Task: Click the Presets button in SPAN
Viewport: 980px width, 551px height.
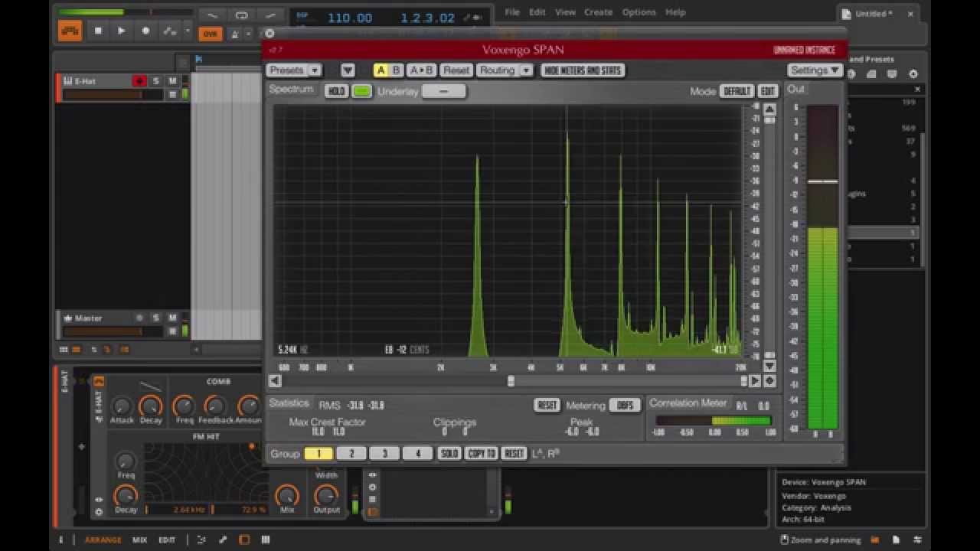Action: [287, 70]
